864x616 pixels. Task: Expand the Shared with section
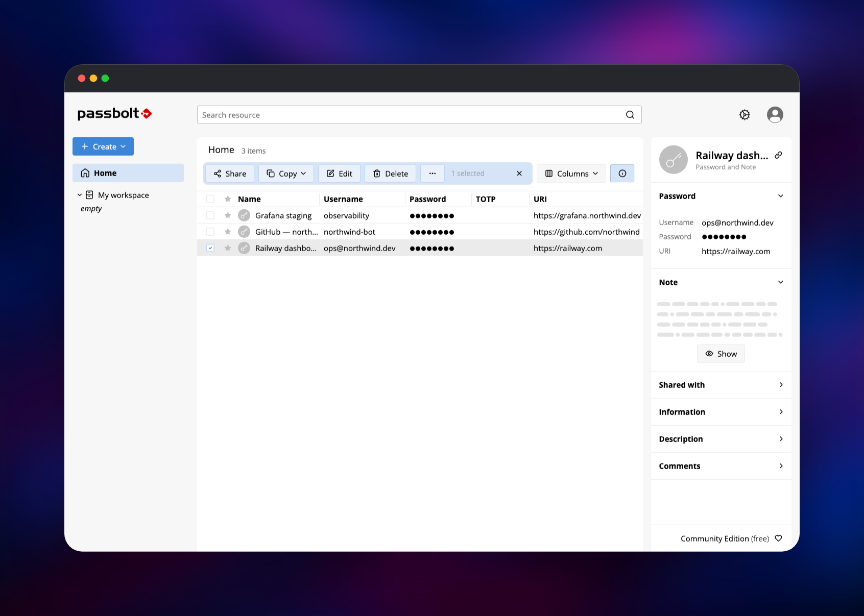(x=721, y=385)
